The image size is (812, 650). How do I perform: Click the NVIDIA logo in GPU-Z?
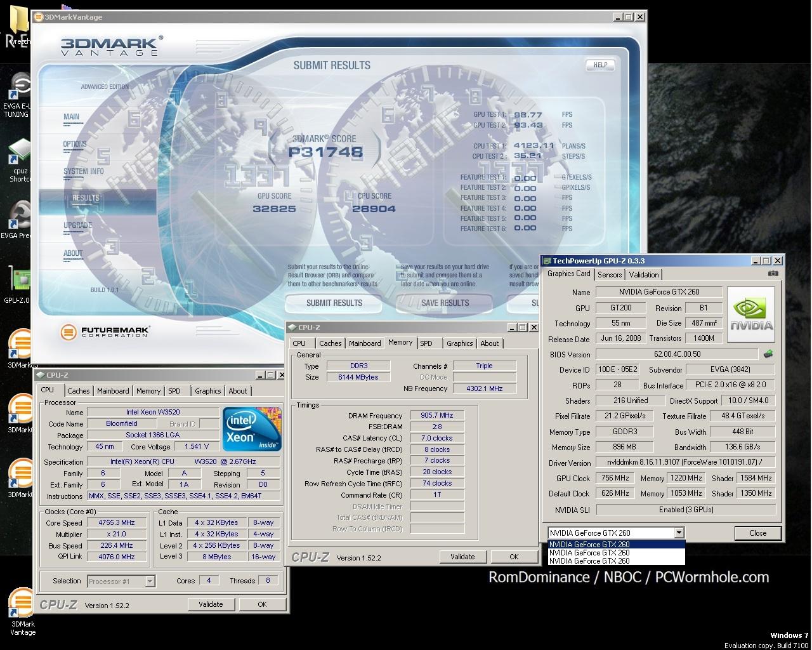pyautogui.click(x=750, y=314)
